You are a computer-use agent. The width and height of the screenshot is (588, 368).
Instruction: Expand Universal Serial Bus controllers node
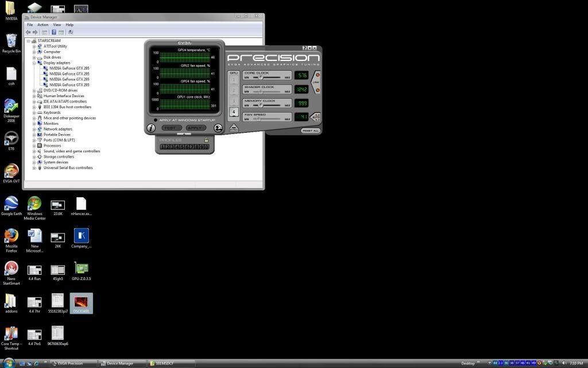click(x=34, y=168)
